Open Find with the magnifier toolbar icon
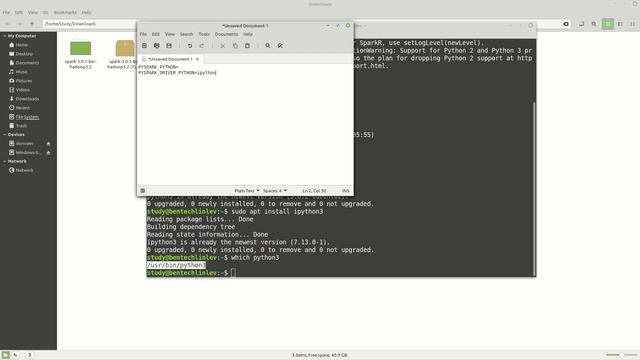This screenshot has height=360, width=640. [x=268, y=46]
